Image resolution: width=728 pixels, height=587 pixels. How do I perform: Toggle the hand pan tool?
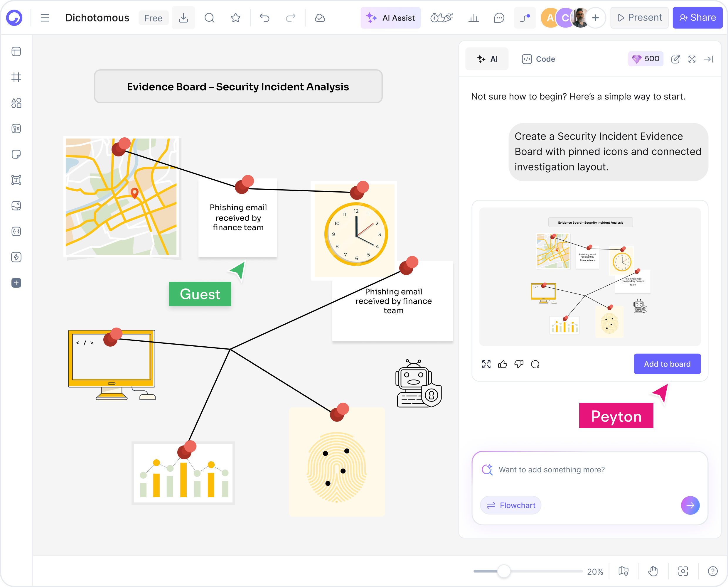(x=653, y=571)
